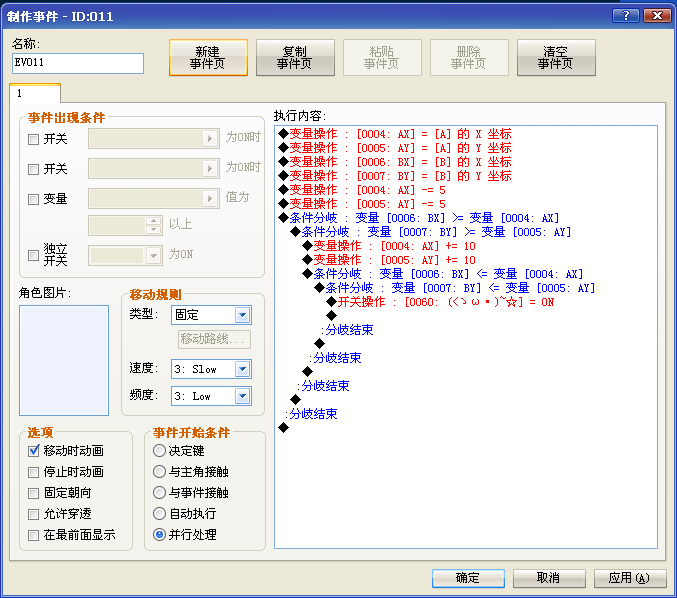Select command line [0005: AY] += 10
Screen dimensions: 677x598
(389, 260)
